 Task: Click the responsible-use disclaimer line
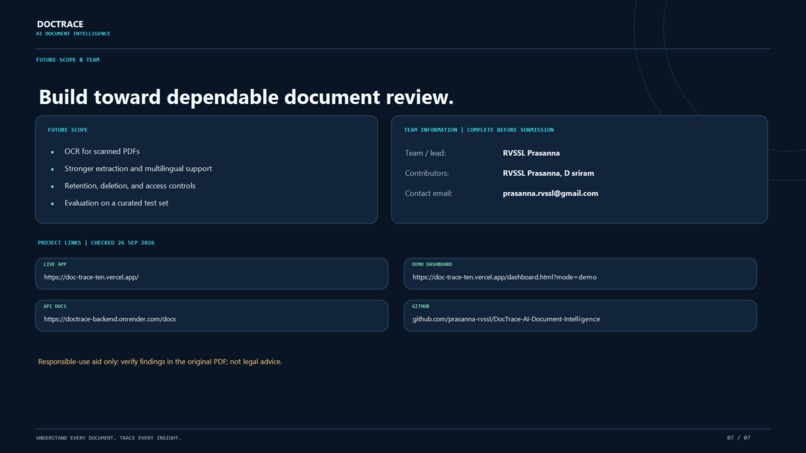(160, 362)
